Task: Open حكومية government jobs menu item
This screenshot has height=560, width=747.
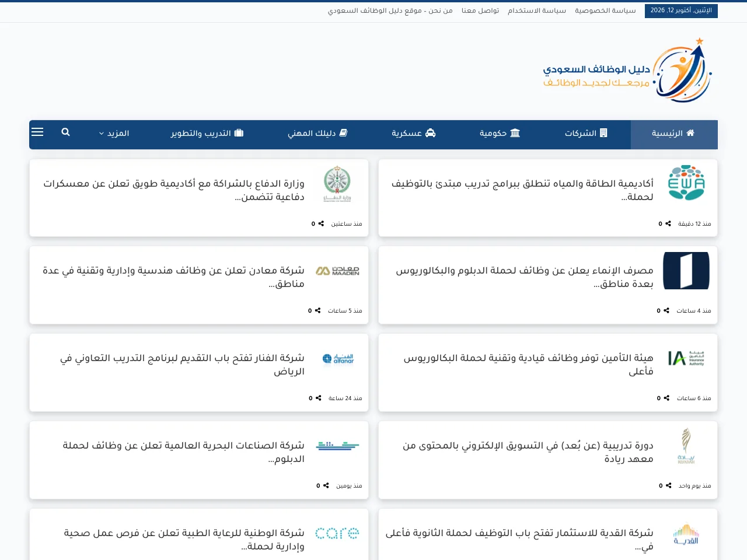Action: point(500,133)
